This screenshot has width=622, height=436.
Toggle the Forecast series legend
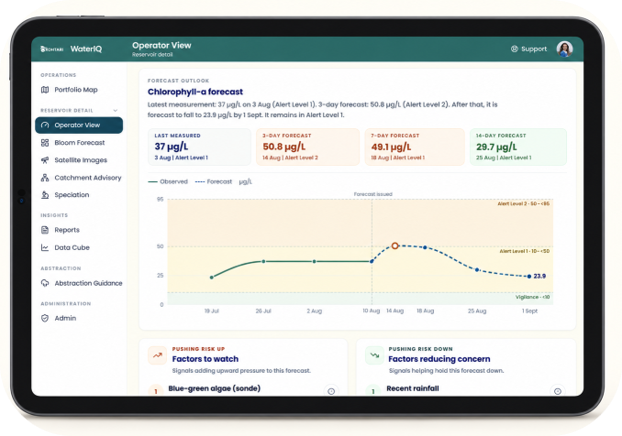213,182
